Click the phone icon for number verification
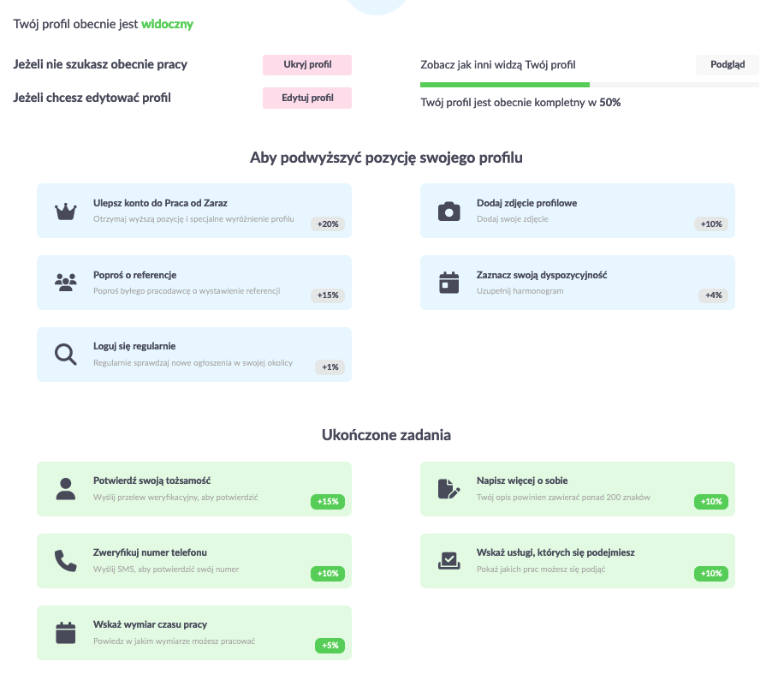This screenshot has width=784, height=686. [x=66, y=561]
